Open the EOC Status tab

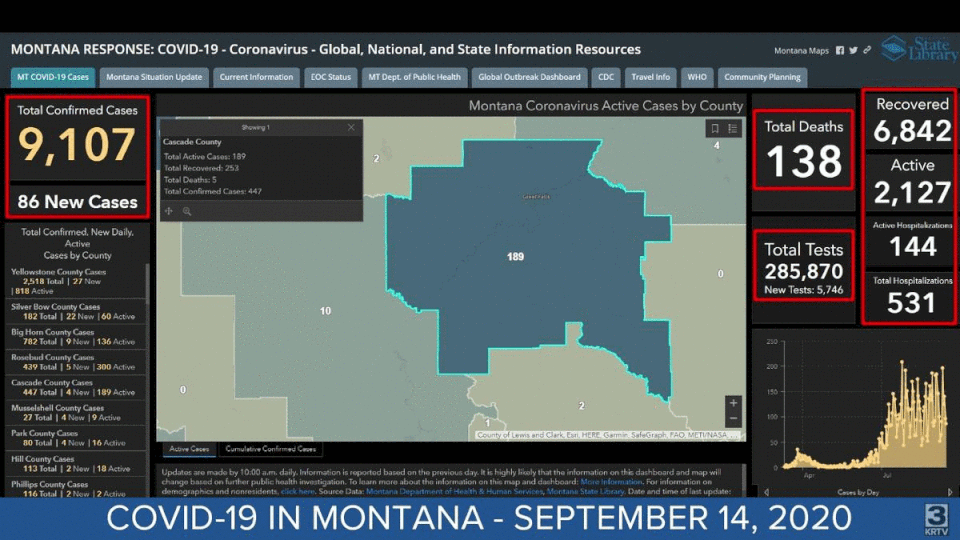coord(331,77)
